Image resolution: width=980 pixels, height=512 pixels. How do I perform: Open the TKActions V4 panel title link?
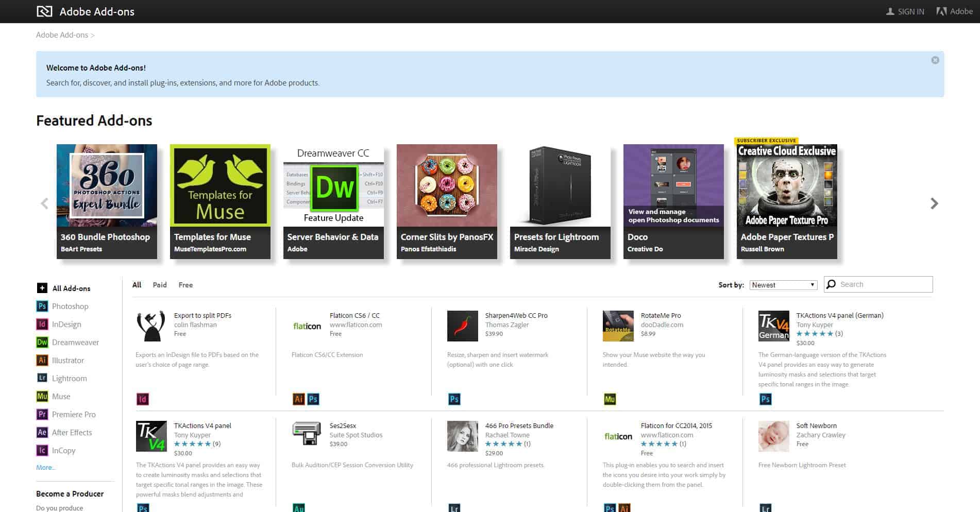tap(202, 425)
